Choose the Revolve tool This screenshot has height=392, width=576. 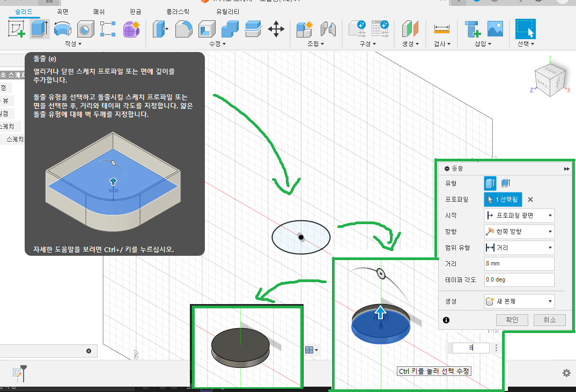(63, 29)
